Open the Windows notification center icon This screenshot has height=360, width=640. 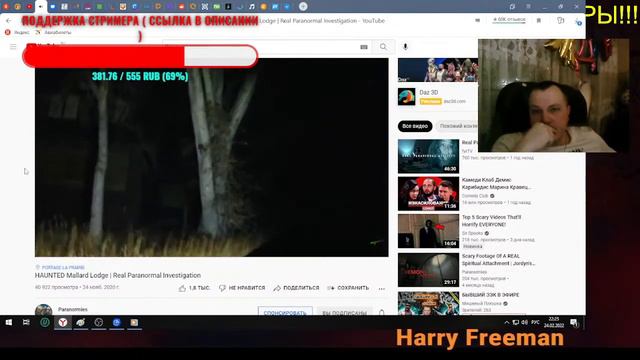pos(574,322)
